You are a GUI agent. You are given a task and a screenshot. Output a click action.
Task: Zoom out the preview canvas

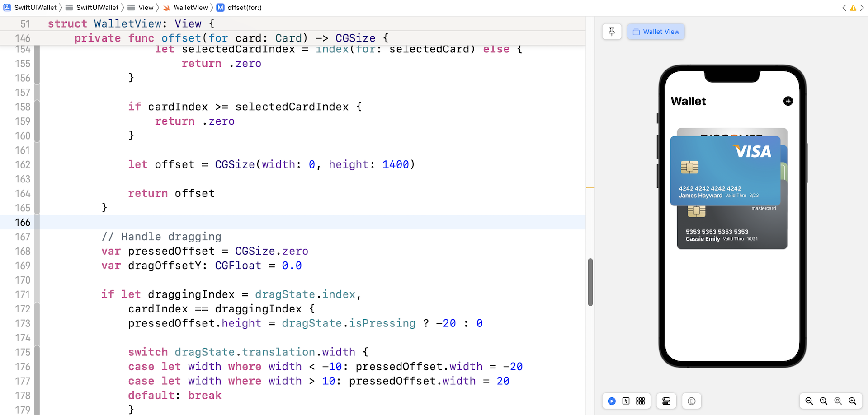(x=809, y=401)
